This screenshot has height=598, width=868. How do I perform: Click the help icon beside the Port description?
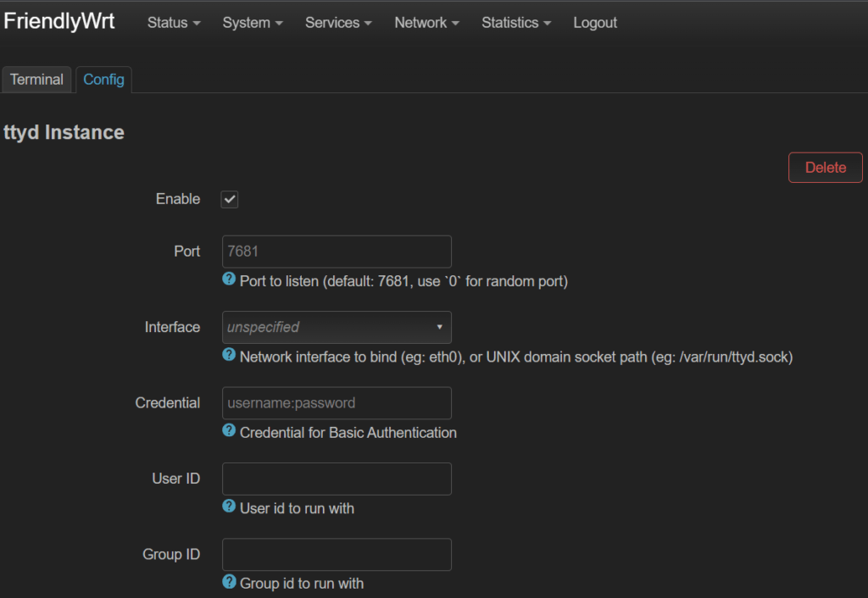tap(229, 281)
